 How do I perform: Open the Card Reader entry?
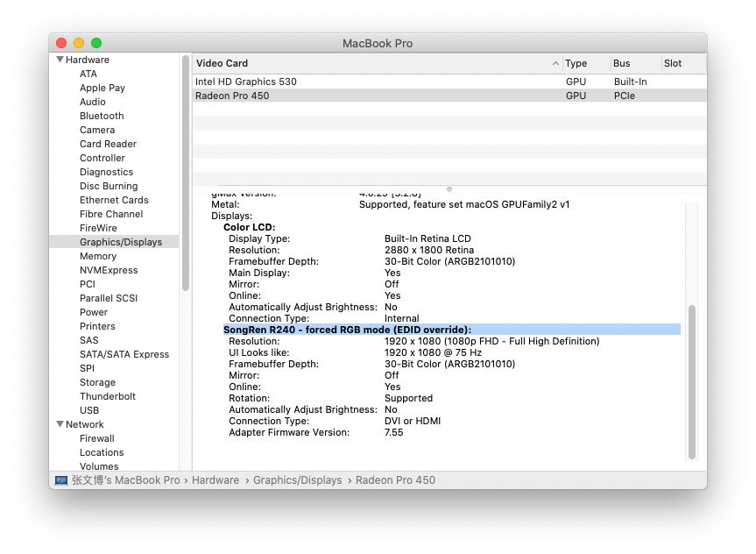click(108, 144)
